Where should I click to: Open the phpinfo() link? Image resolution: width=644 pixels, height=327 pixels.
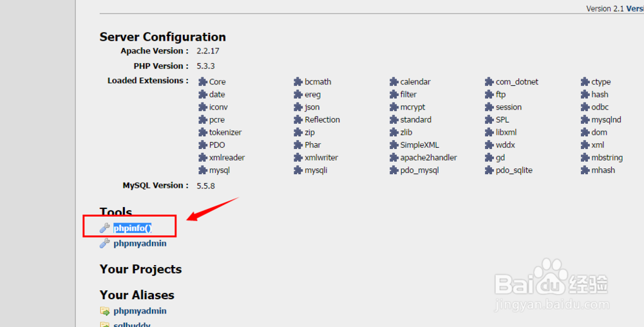click(x=132, y=228)
